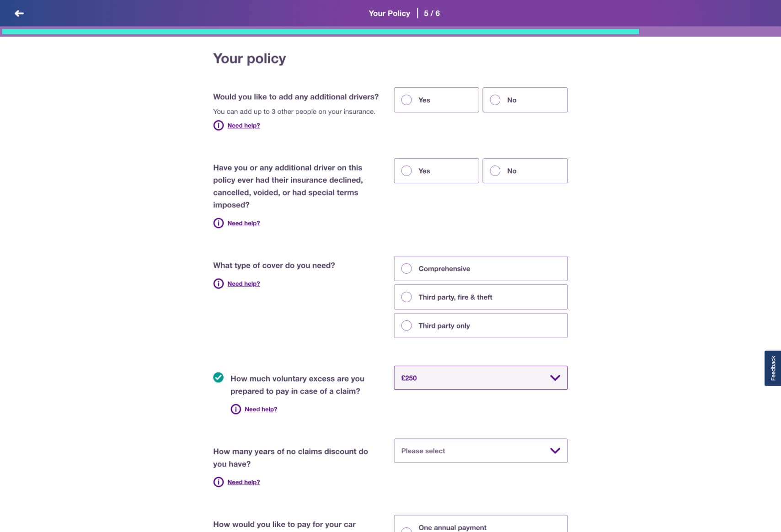Choose Third party, fire & theft cover
Screen dimensions: 781x532
[x=481, y=297]
